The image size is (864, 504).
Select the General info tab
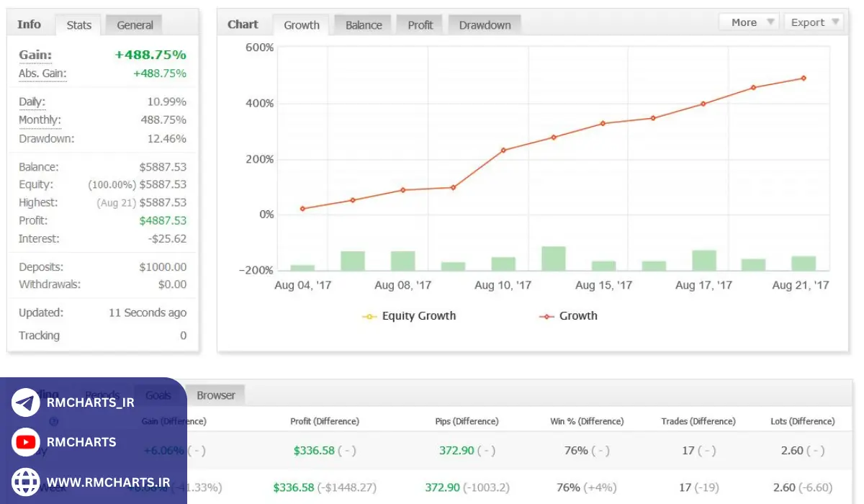coord(135,25)
